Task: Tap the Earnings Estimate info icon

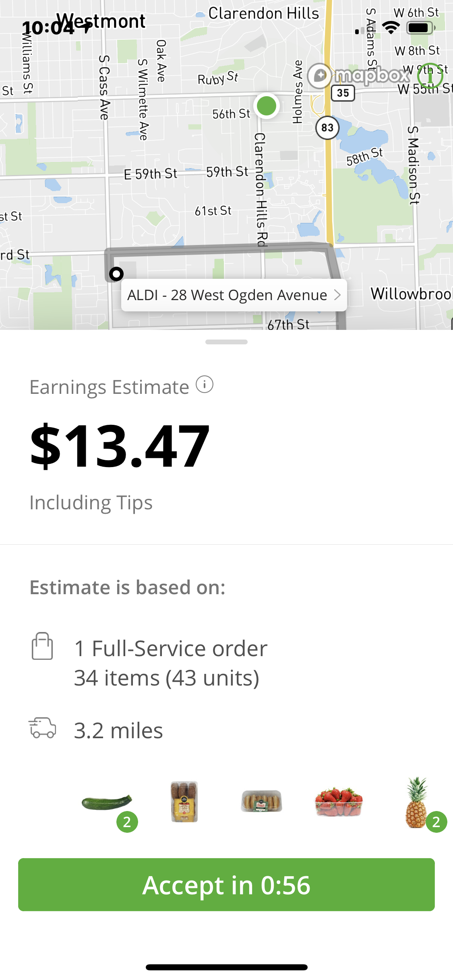Action: pos(205,385)
